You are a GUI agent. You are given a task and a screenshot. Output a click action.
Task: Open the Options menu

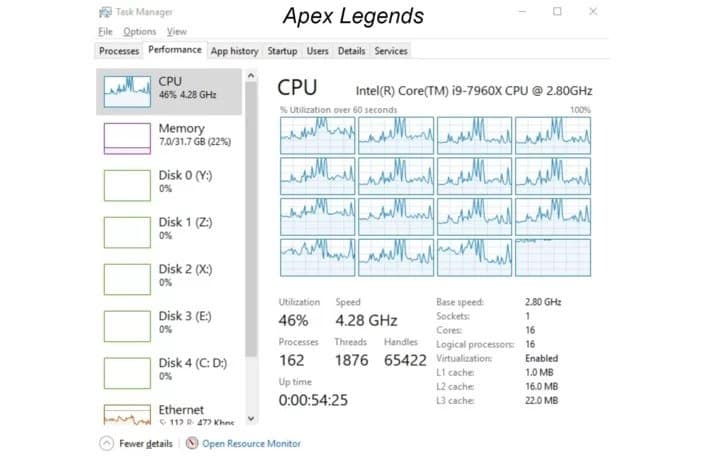tap(140, 32)
